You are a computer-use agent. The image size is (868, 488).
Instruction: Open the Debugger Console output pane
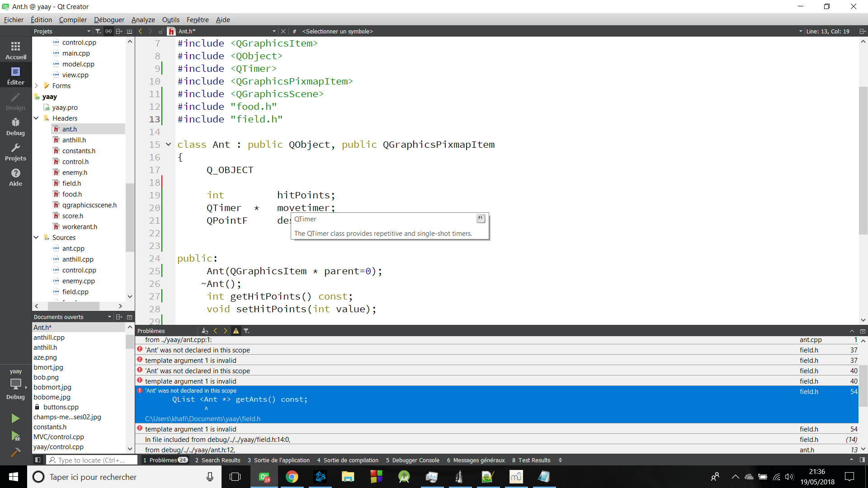tap(412, 460)
